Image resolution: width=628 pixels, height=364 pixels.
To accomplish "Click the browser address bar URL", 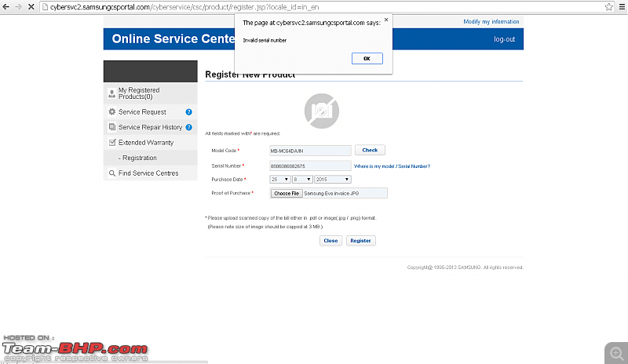I will (184, 7).
